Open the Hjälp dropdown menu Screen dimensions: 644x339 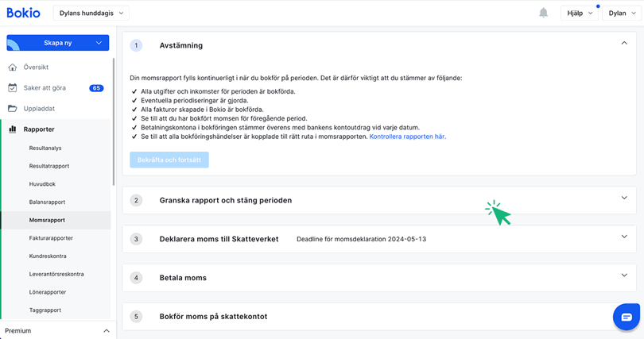579,13
